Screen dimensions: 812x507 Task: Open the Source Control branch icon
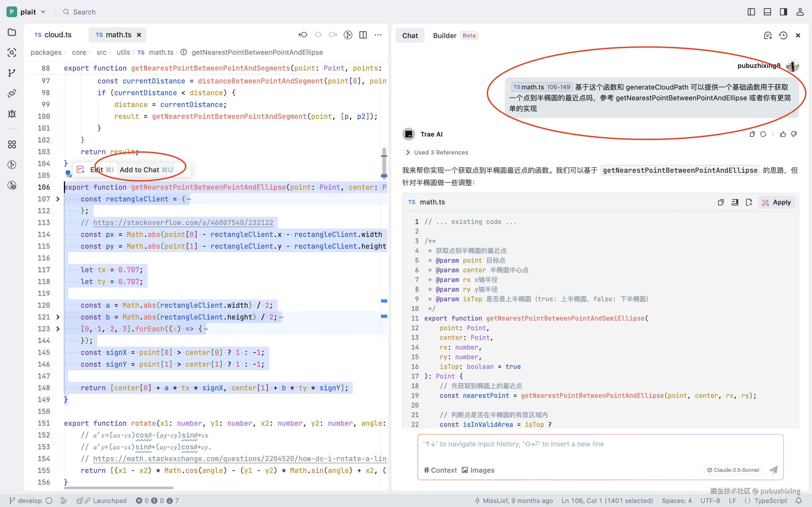point(12,73)
